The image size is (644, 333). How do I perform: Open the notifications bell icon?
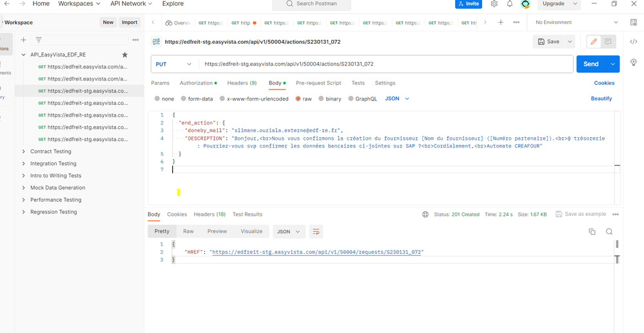(x=510, y=4)
